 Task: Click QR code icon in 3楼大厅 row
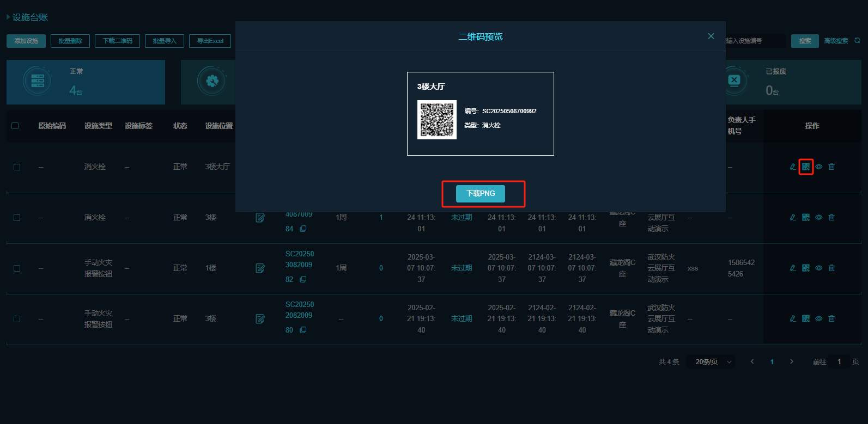[x=806, y=167]
